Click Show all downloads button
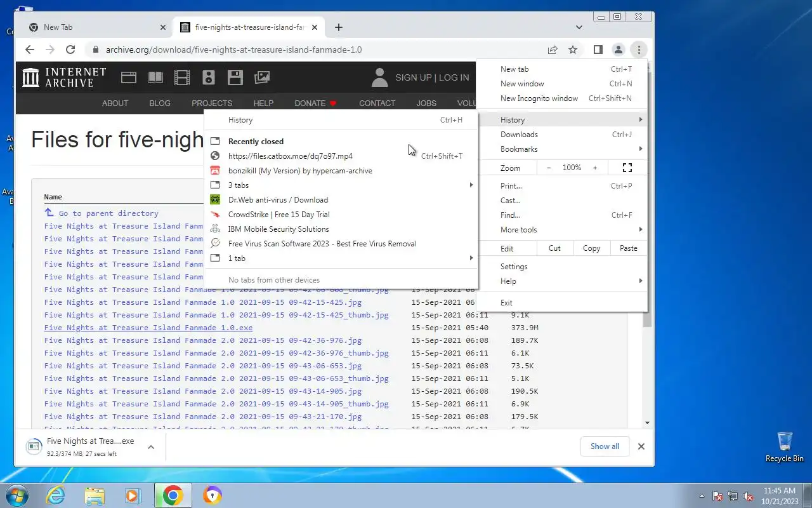The image size is (812, 508). coord(605,446)
